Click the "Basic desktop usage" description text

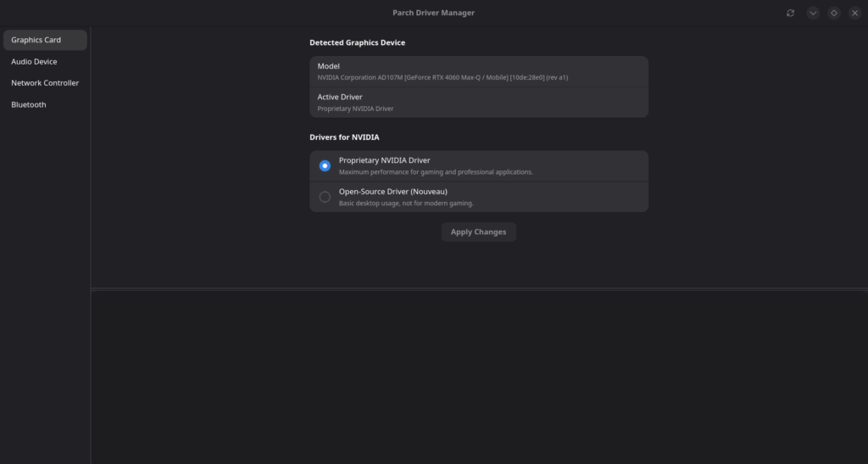(x=406, y=204)
